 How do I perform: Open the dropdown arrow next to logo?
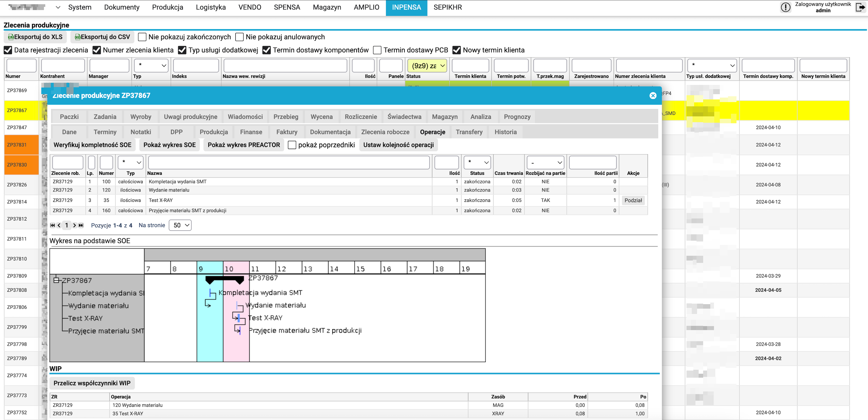(x=58, y=7)
